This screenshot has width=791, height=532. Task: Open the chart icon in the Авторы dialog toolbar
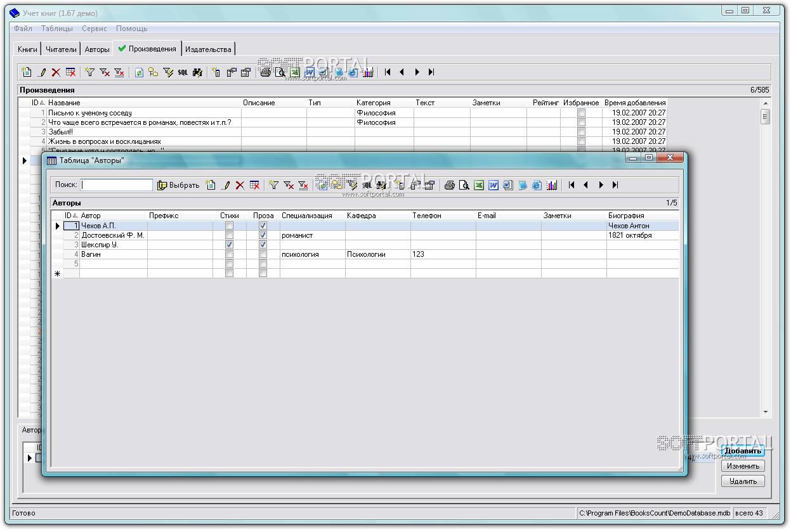[x=552, y=185]
